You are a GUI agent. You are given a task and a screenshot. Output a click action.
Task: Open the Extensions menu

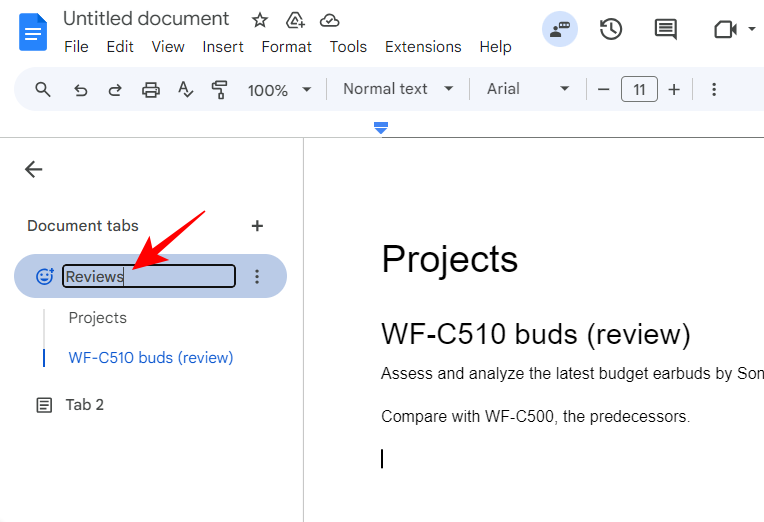[x=423, y=47]
